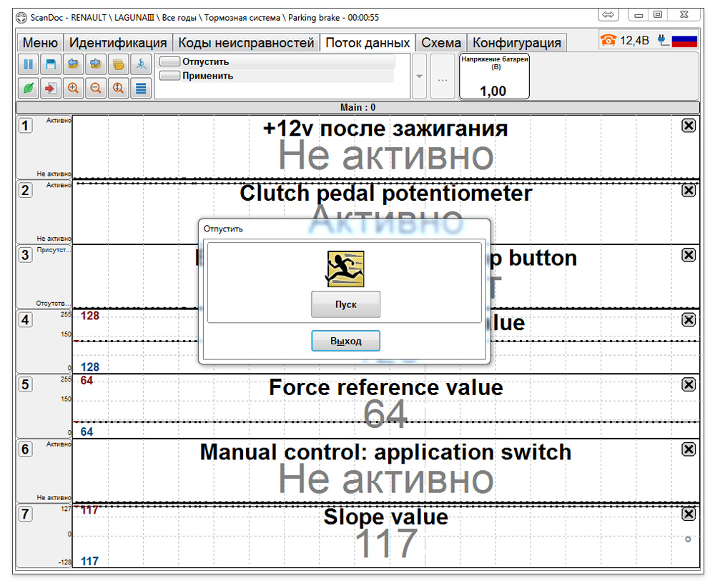Select channel number 7 box
The image size is (715, 588).
(x=26, y=514)
